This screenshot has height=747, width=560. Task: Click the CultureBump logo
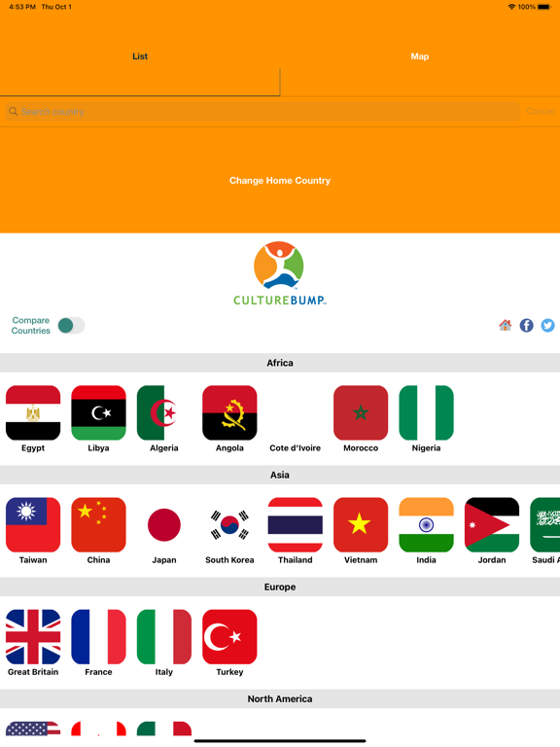click(280, 273)
